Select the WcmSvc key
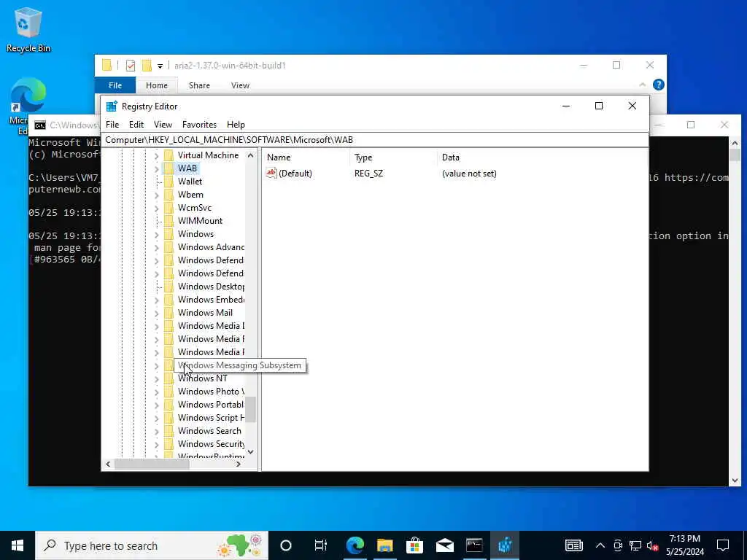 pos(194,208)
